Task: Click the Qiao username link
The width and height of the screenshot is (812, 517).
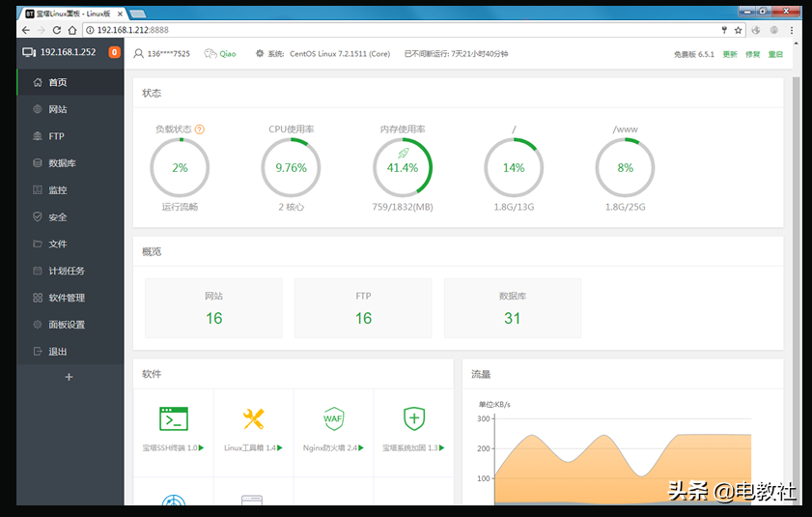Action: (x=228, y=54)
